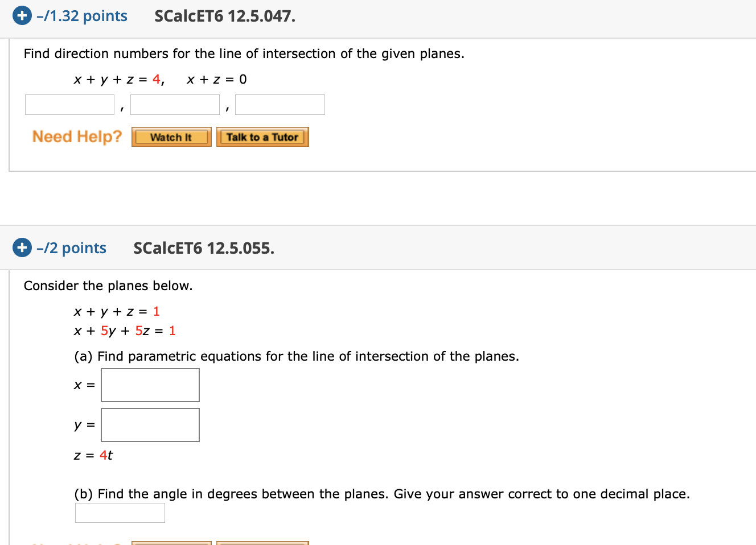The height and width of the screenshot is (545, 756).
Task: Click the angle answer box in part (b)
Action: pos(120,512)
